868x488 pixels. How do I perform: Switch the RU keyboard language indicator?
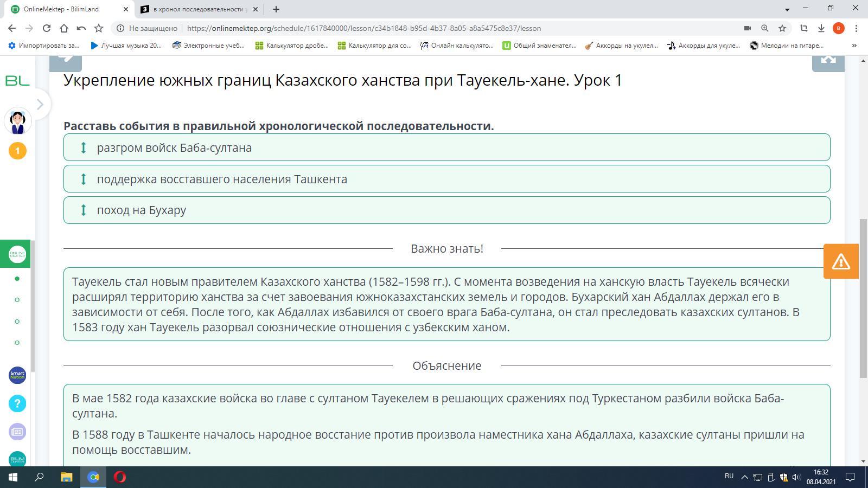coord(729,476)
